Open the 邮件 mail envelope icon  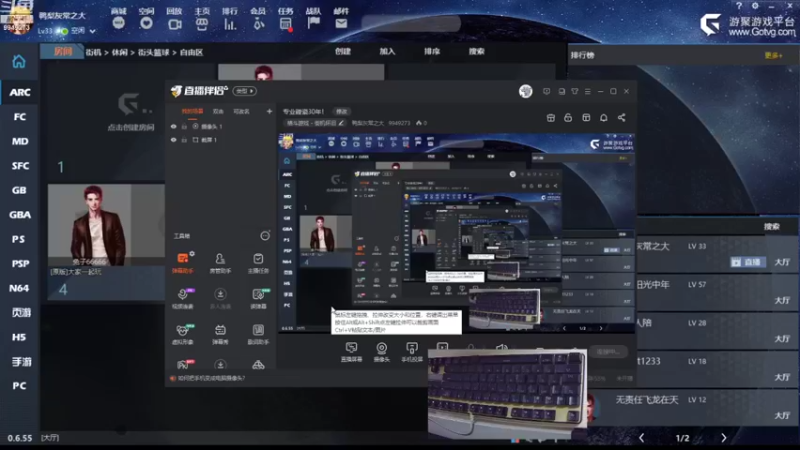point(341,19)
